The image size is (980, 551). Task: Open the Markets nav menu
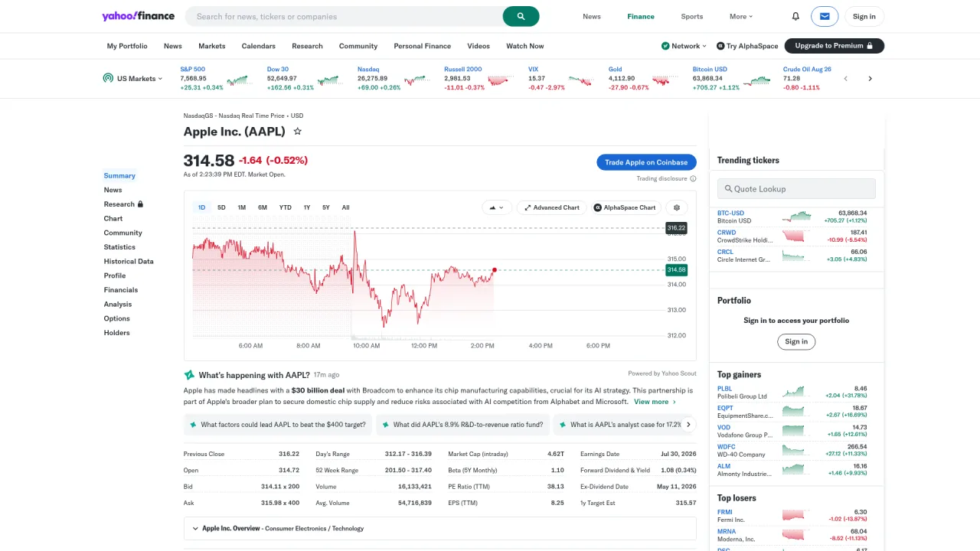pos(212,46)
